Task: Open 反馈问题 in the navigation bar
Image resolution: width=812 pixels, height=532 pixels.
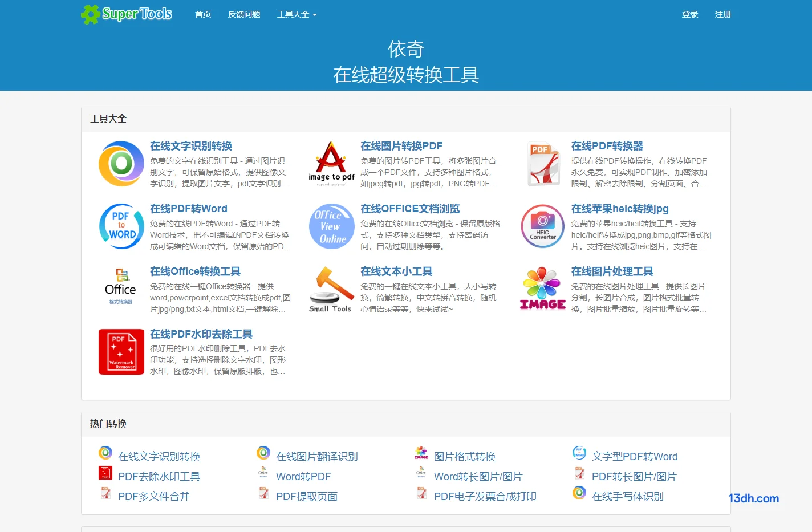Action: tap(244, 14)
